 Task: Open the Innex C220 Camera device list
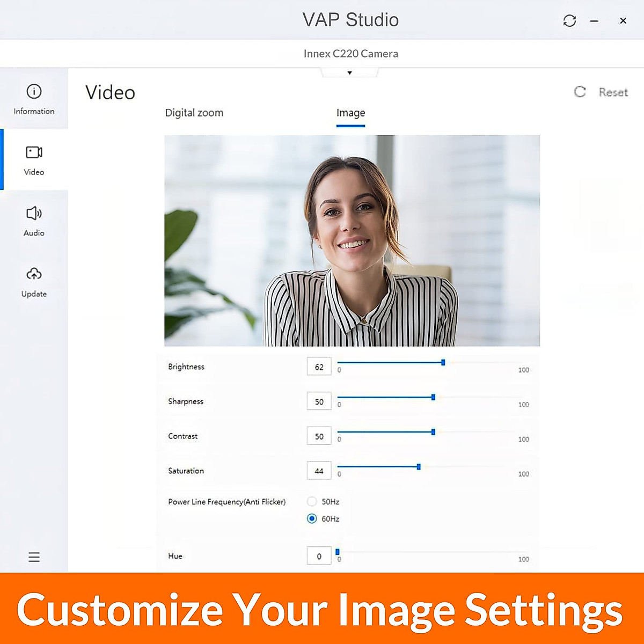point(350,54)
